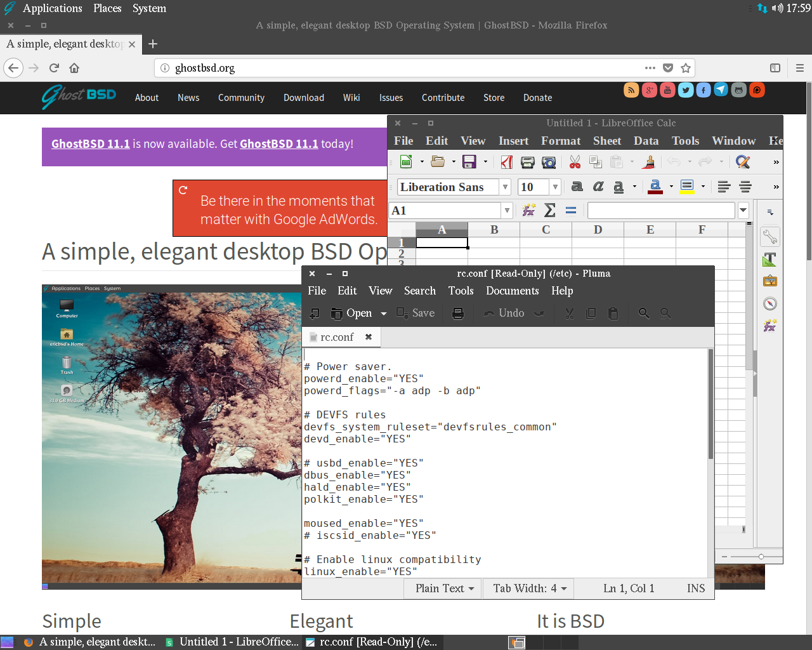The height and width of the screenshot is (650, 812).
Task: Open Find & Replace in Calc toolbar
Action: pyautogui.click(x=743, y=162)
